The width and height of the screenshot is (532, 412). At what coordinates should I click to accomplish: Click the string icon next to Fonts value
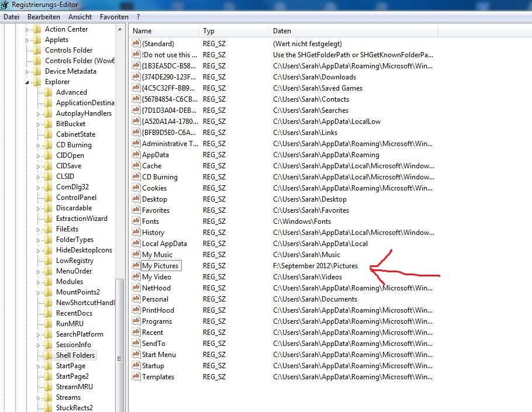tap(136, 221)
